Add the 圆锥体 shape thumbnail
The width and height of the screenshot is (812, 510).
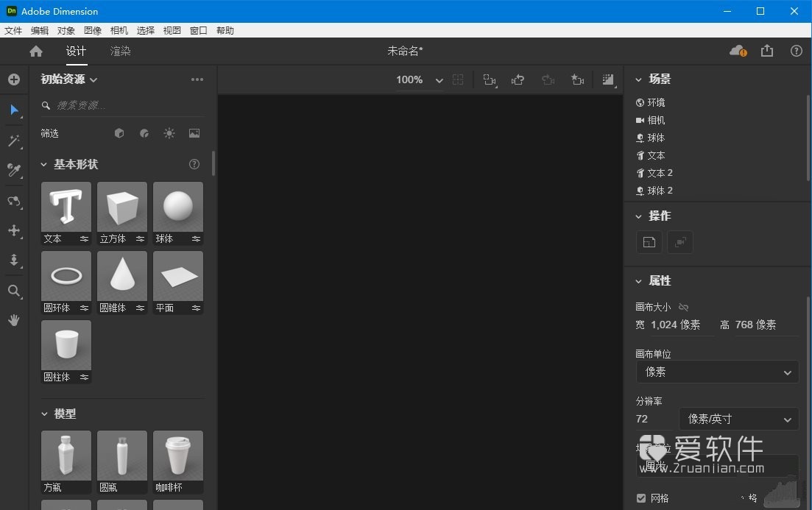pyautogui.click(x=122, y=276)
